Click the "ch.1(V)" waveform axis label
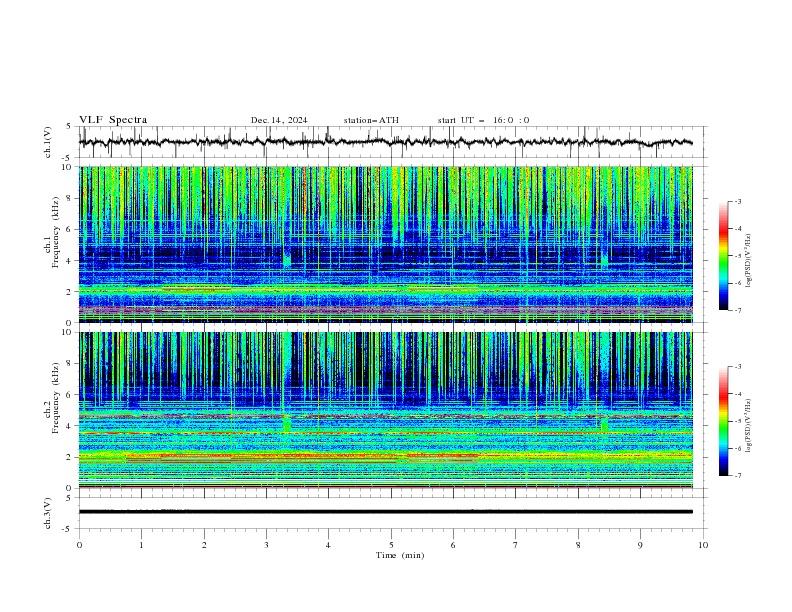 coord(48,142)
